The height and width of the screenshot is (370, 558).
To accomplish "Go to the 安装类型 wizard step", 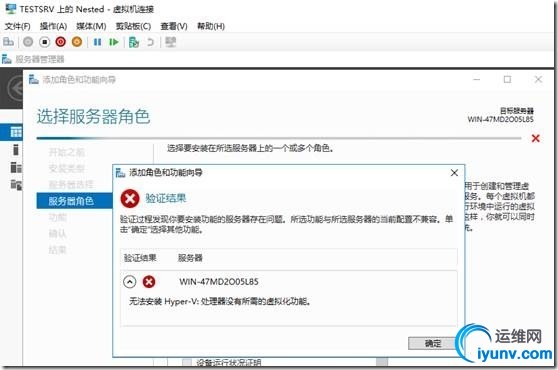I will 67,168.
